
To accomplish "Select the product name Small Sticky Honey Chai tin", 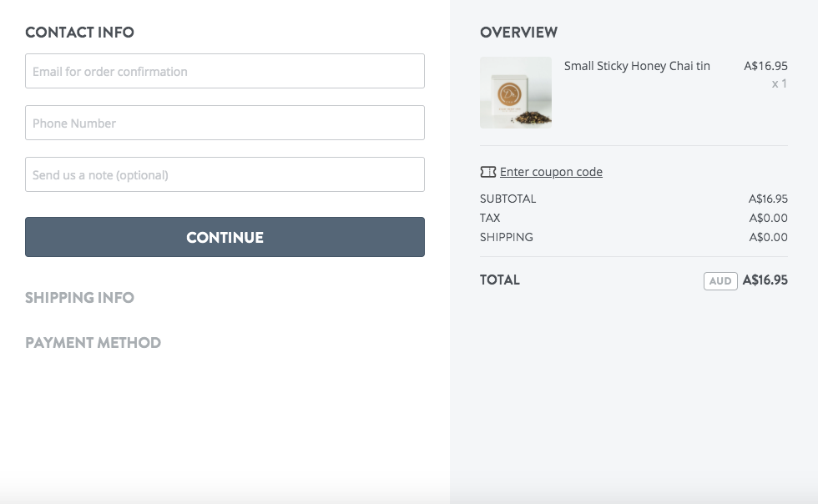I will tap(637, 66).
